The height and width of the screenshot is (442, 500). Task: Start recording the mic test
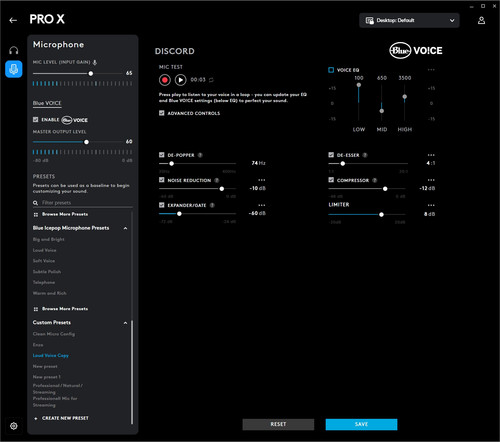pos(165,80)
